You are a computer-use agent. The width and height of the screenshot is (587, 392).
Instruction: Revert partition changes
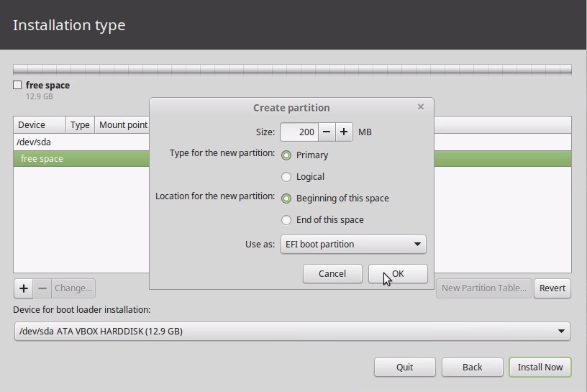coord(552,288)
